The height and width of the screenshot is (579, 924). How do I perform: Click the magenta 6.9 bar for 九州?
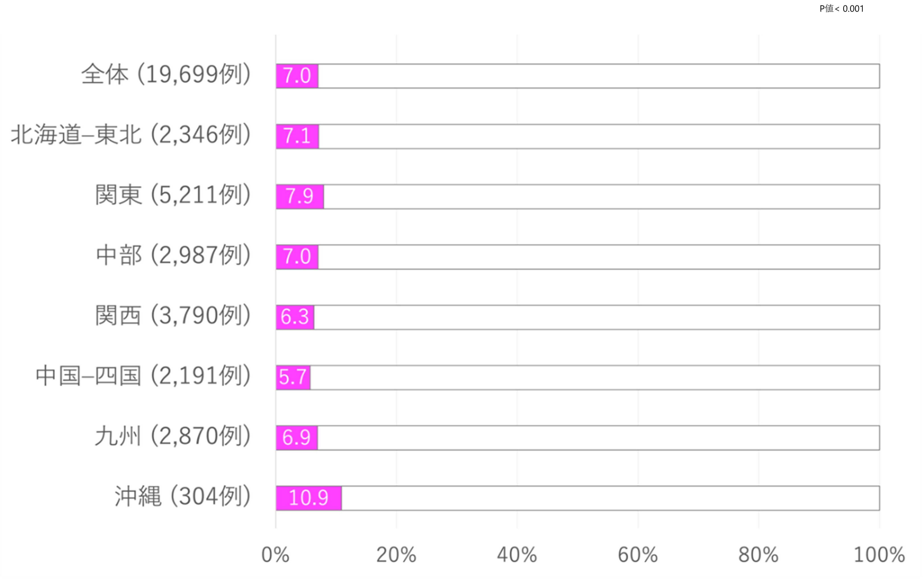coord(296,438)
